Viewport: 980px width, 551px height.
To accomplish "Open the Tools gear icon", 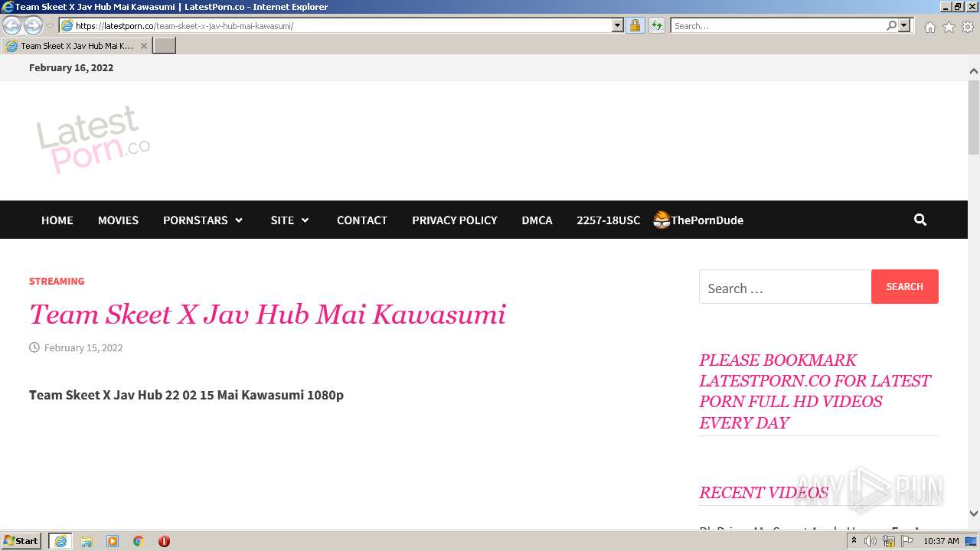I will (x=968, y=27).
